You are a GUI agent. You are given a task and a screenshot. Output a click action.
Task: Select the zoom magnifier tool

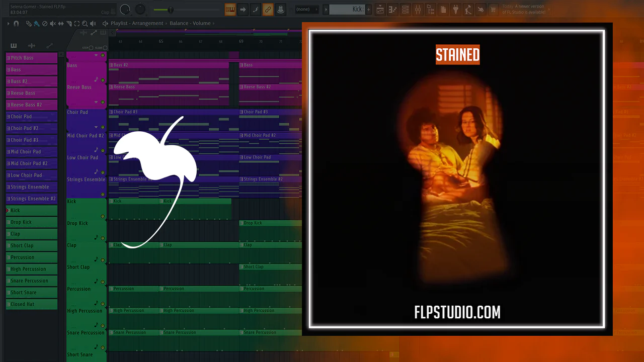tap(85, 24)
